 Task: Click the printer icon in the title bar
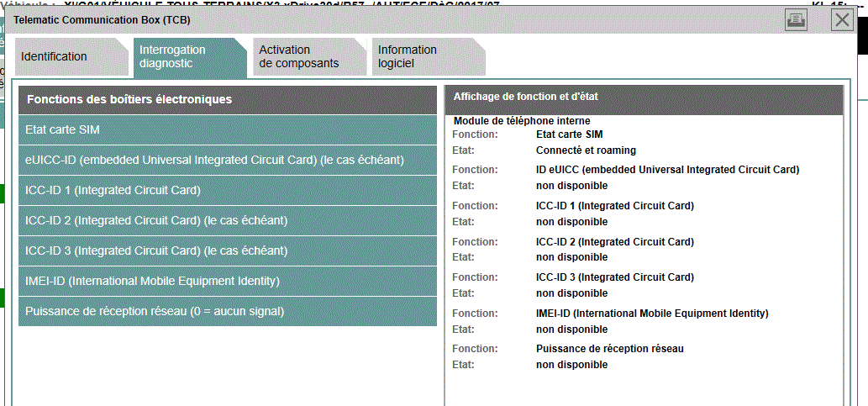point(796,18)
